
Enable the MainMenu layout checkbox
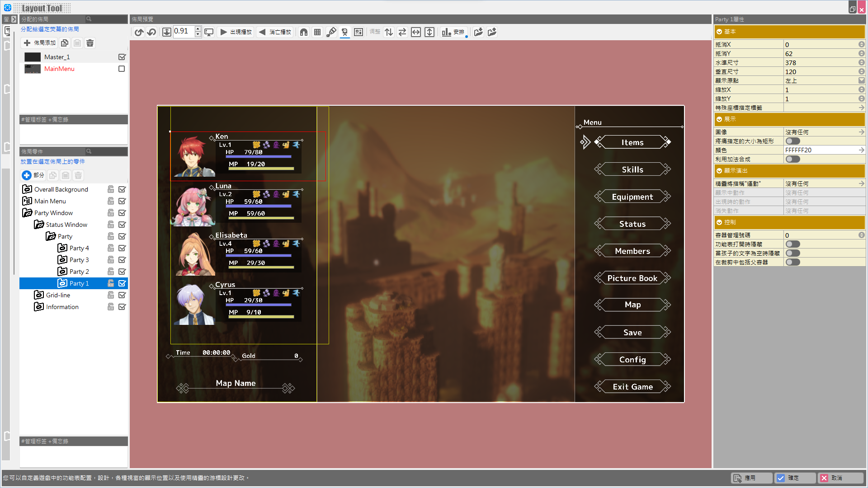pos(122,69)
